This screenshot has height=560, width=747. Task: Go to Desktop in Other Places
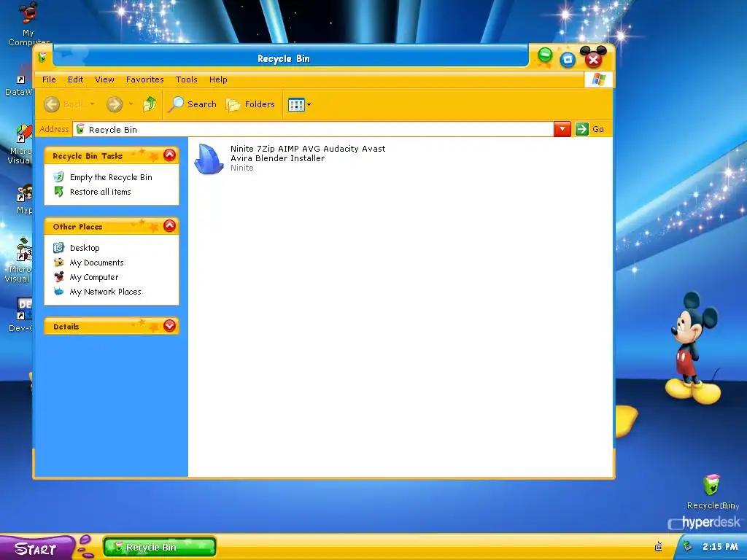[85, 248]
